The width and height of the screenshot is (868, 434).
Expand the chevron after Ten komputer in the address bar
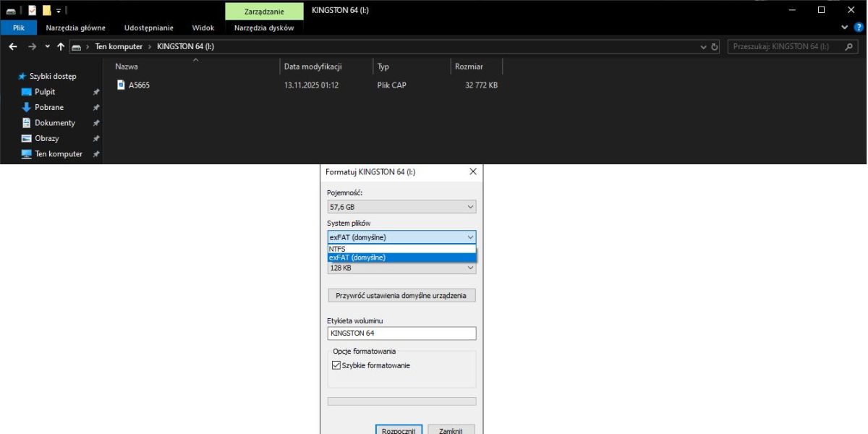[x=150, y=46]
